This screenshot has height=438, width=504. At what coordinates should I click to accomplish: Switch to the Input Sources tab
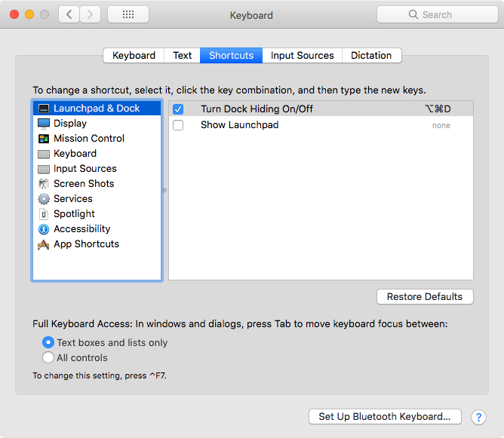pyautogui.click(x=302, y=56)
